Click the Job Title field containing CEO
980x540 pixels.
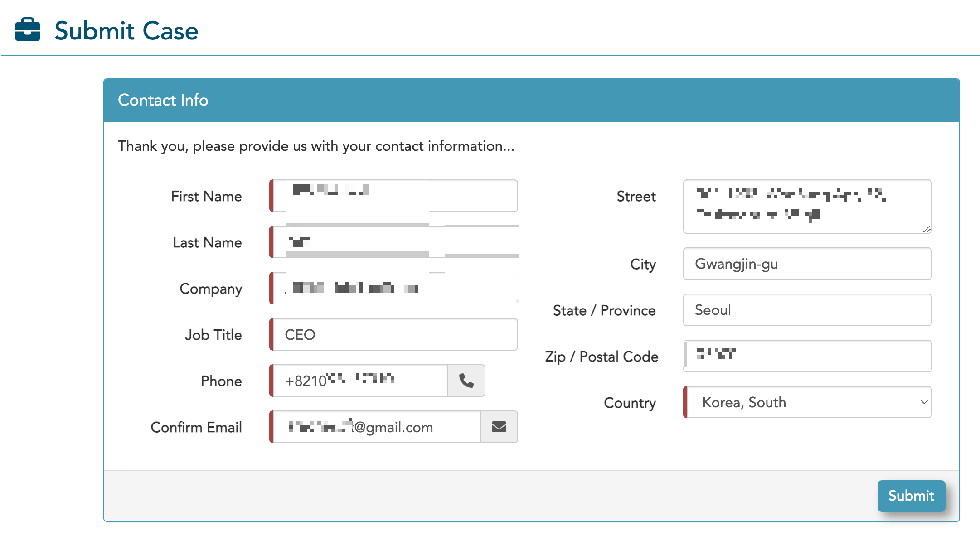click(x=394, y=334)
